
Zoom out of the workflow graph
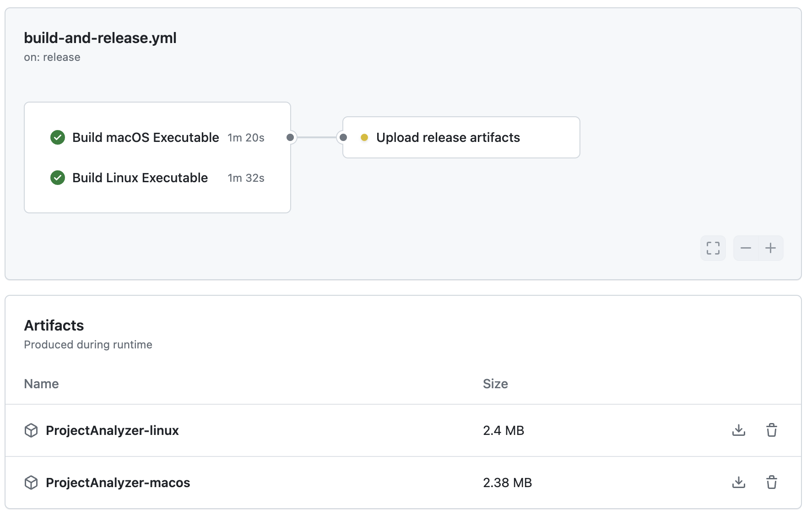click(746, 248)
